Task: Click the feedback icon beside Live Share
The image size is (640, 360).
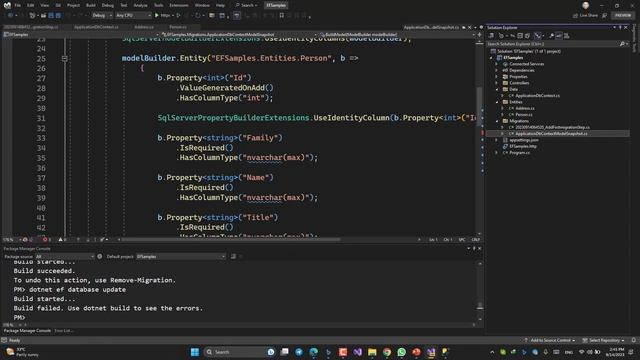Action: [x=604, y=16]
